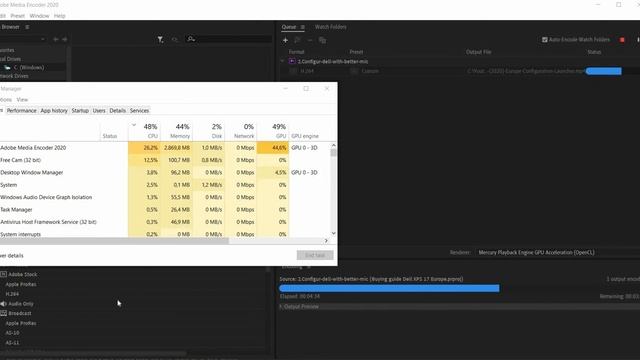This screenshot has height=360, width=640.
Task: Open Media Encoder Window menu
Action: pyautogui.click(x=39, y=16)
